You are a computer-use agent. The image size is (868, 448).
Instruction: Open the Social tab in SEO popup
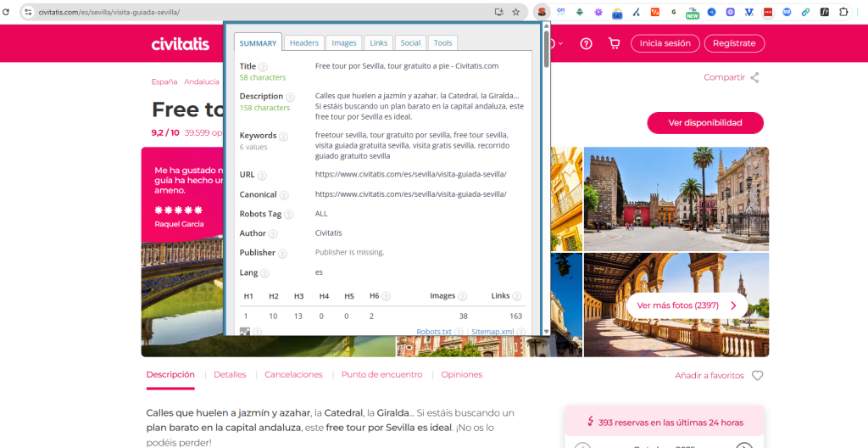click(410, 42)
